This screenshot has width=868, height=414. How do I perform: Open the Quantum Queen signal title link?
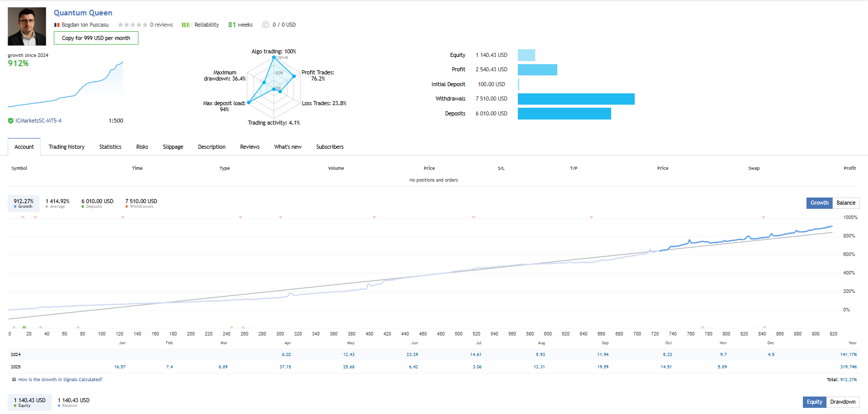tap(83, 13)
